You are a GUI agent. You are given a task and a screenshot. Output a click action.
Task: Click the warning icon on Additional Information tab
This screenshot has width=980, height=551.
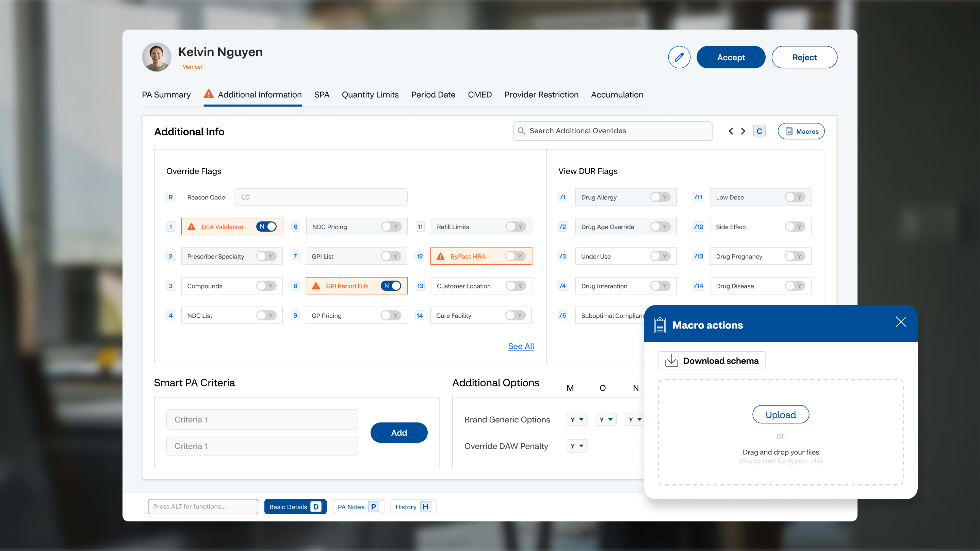pyautogui.click(x=209, y=94)
